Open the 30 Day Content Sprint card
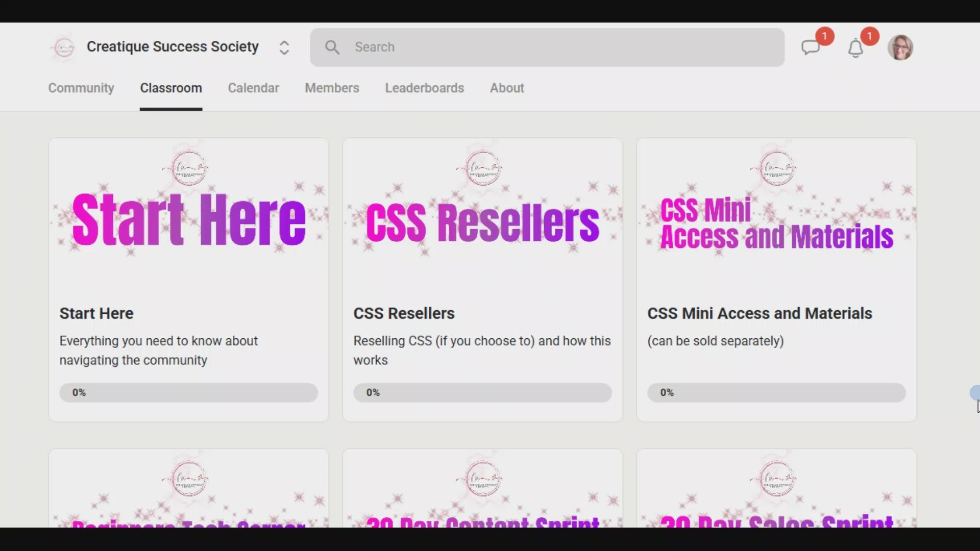 (482, 490)
